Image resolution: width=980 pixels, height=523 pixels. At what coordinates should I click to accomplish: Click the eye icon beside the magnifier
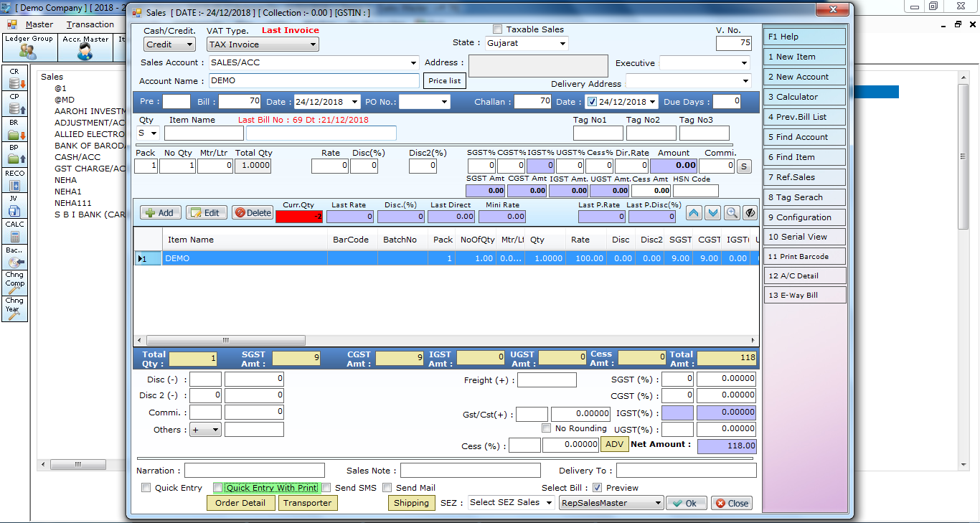(x=750, y=212)
